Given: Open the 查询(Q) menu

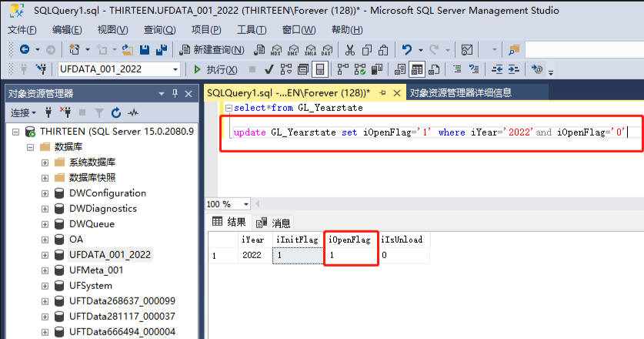Looking at the screenshot, I should pos(160,30).
